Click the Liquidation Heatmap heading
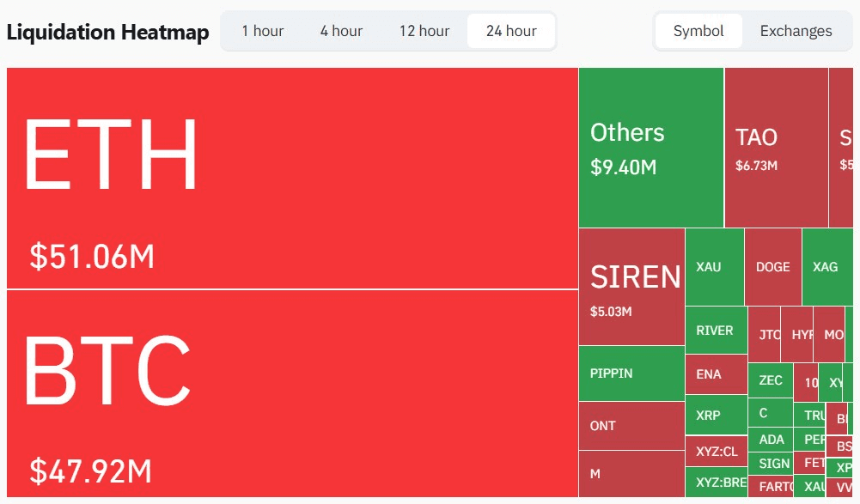 107,32
